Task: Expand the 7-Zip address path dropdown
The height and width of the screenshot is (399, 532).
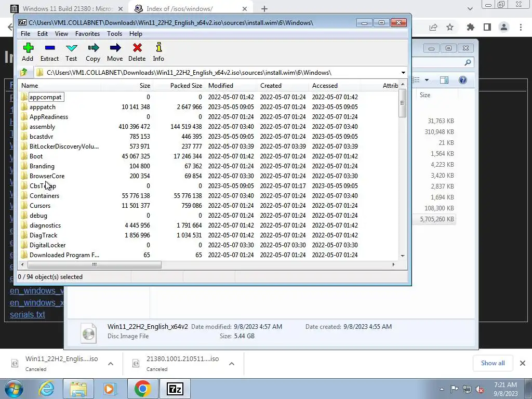Action: (403, 73)
